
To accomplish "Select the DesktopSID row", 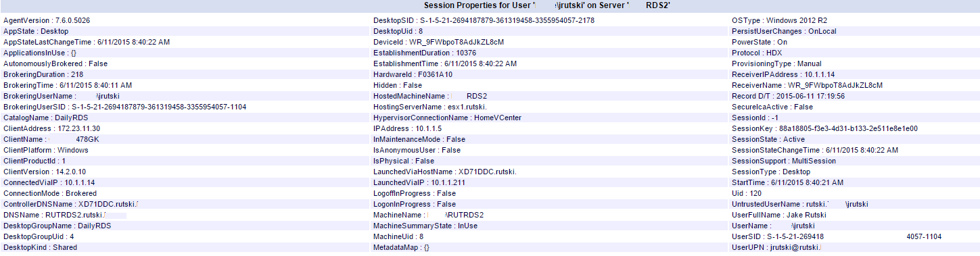I will click(484, 20).
